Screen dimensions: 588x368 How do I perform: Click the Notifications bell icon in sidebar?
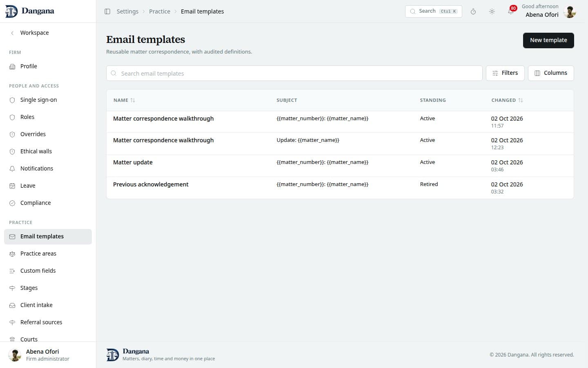pos(12,168)
